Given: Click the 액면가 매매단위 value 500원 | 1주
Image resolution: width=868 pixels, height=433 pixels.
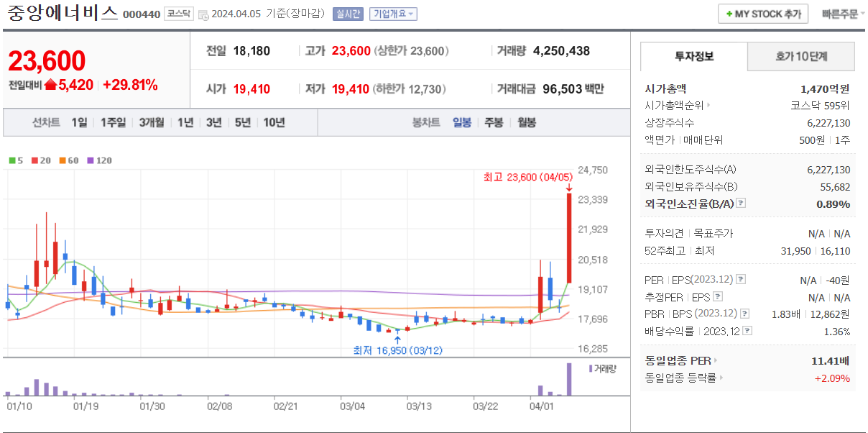Looking at the screenshot, I should 825,140.
